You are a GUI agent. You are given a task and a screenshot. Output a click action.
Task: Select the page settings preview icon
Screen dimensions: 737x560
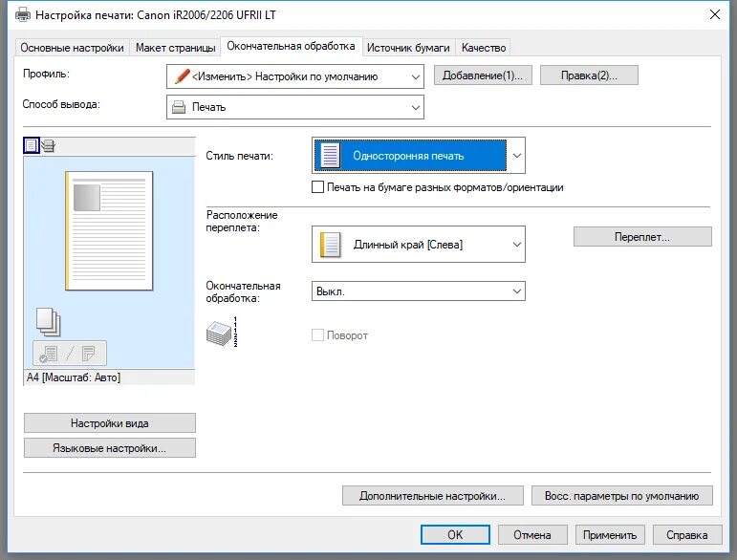(x=31, y=145)
